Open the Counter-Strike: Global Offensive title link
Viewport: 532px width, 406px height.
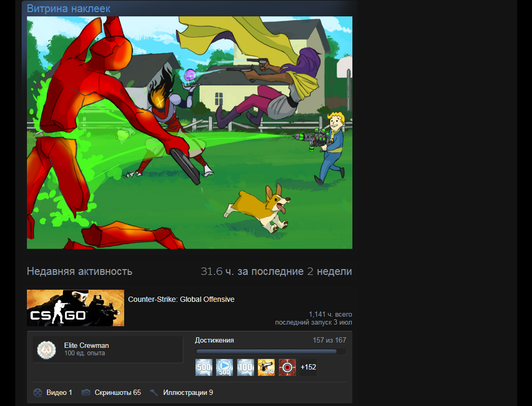[181, 299]
